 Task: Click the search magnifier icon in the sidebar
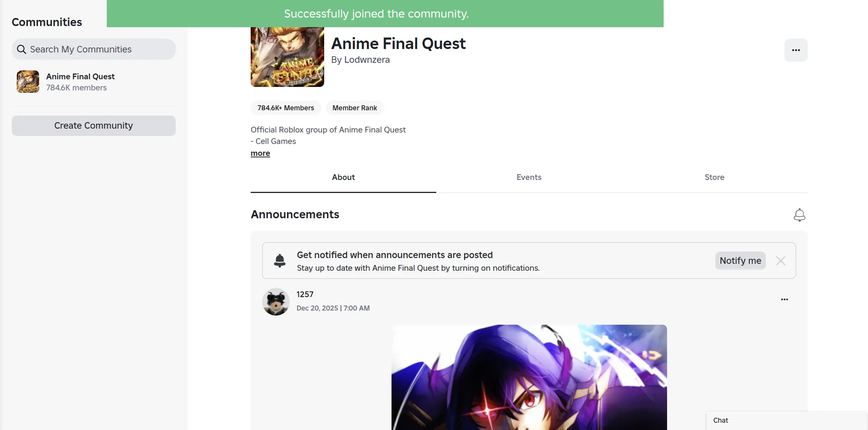point(21,49)
